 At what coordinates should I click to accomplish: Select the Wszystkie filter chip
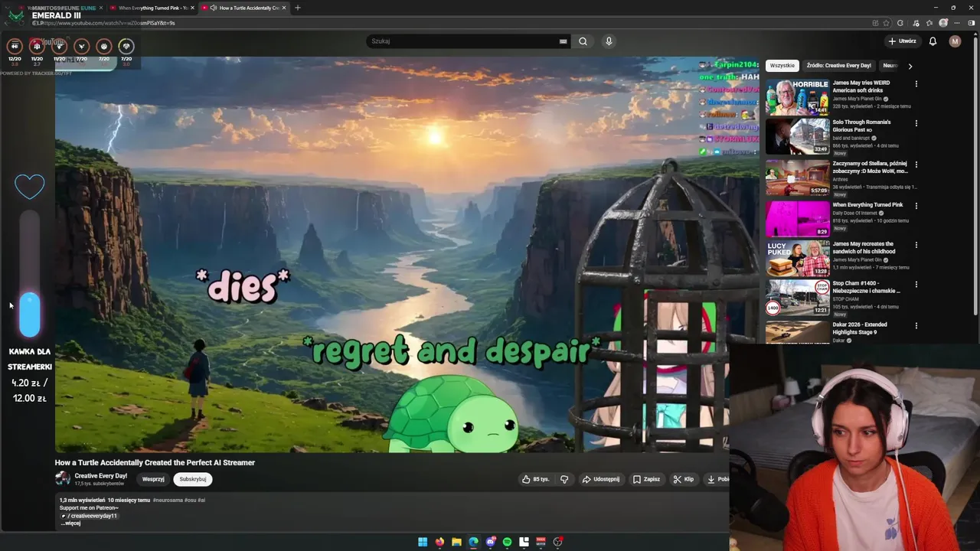click(782, 66)
